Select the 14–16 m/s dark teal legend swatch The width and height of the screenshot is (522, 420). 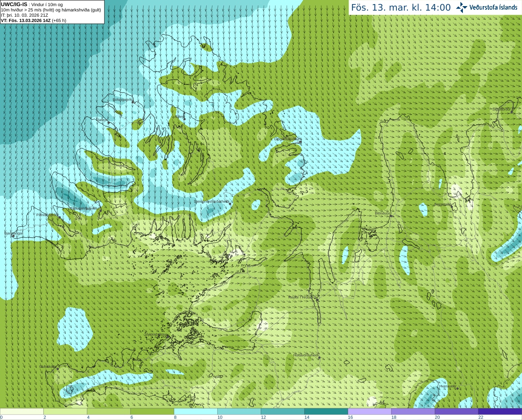326,411
